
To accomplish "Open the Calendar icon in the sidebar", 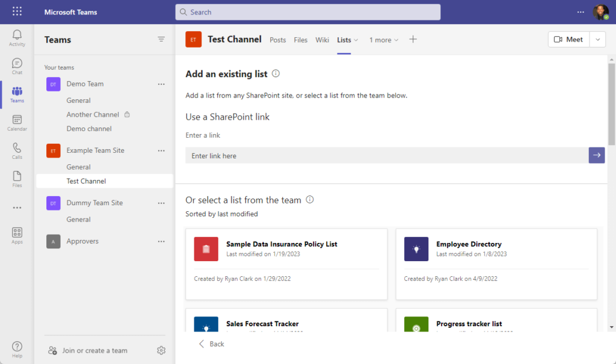I will pos(17,123).
